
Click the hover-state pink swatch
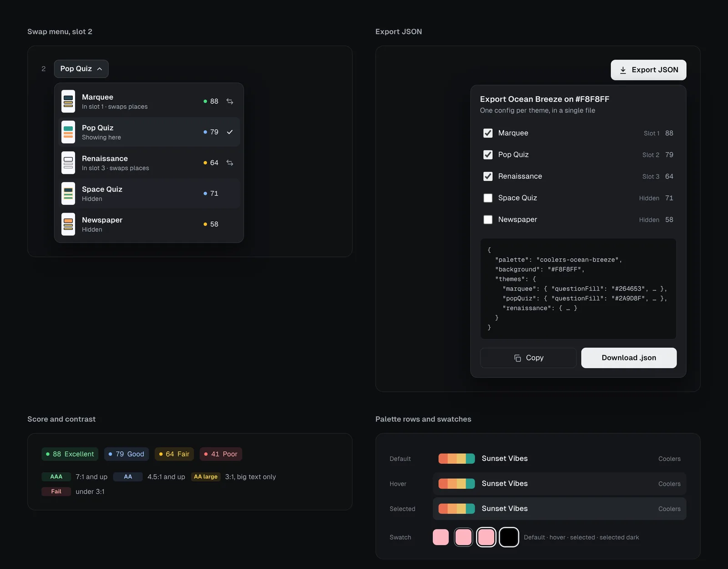(x=463, y=537)
